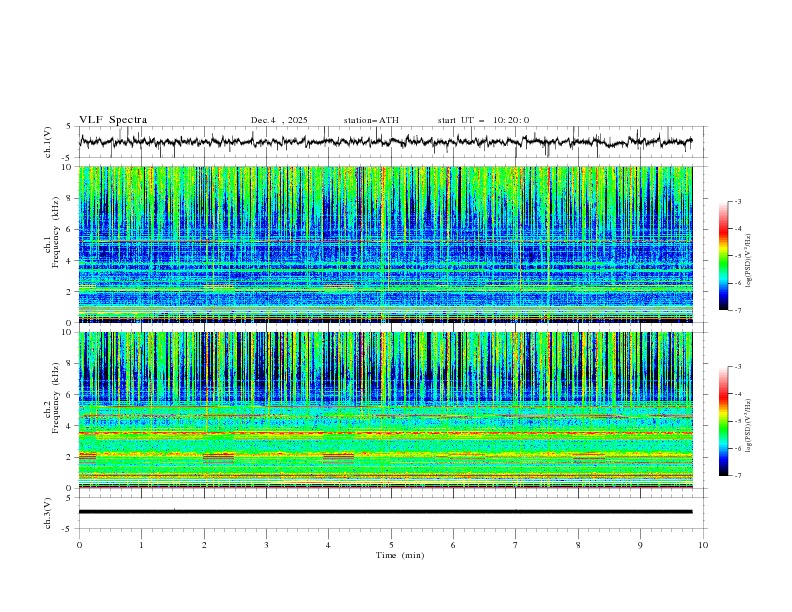Select the ch.2 colorbar "log(PSD)(V²/Hz)" label

point(748,426)
